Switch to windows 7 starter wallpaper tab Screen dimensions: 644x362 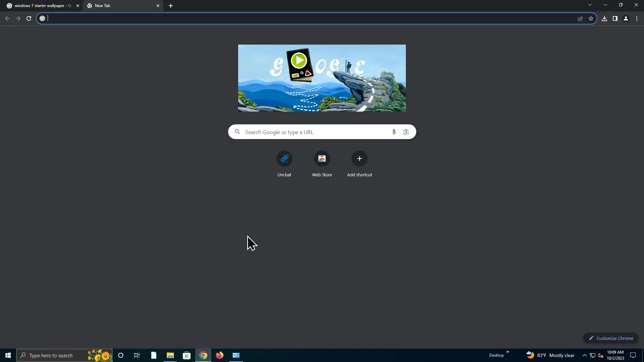[40, 6]
